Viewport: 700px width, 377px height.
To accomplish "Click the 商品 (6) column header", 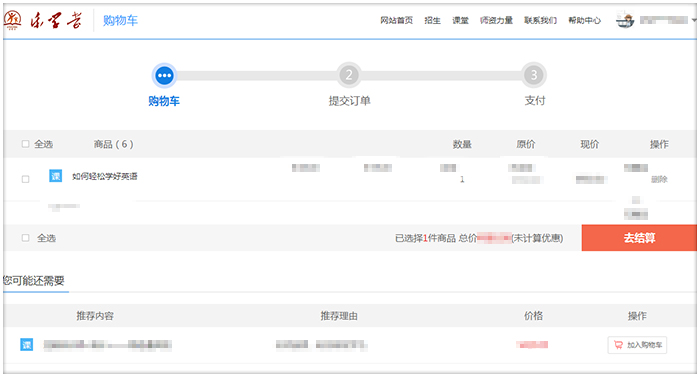I will (113, 144).
